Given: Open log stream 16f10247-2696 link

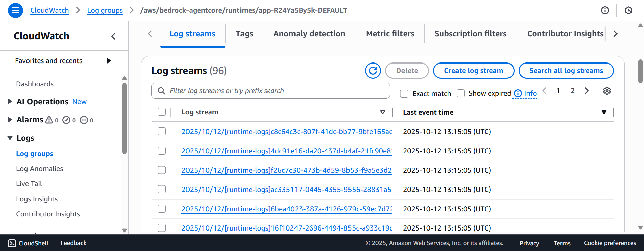Looking at the screenshot, I should click(x=287, y=228).
